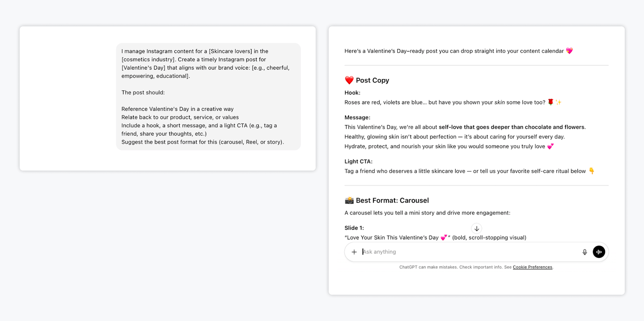Click the sparkling heart in the intro line

(x=569, y=51)
